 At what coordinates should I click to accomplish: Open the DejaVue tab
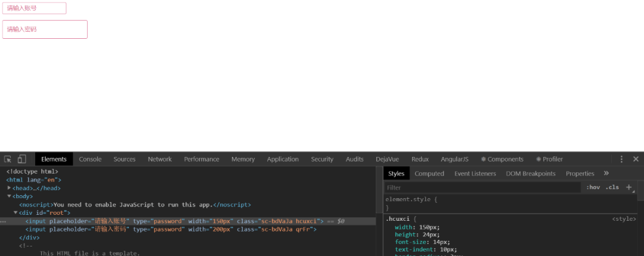coord(388,159)
